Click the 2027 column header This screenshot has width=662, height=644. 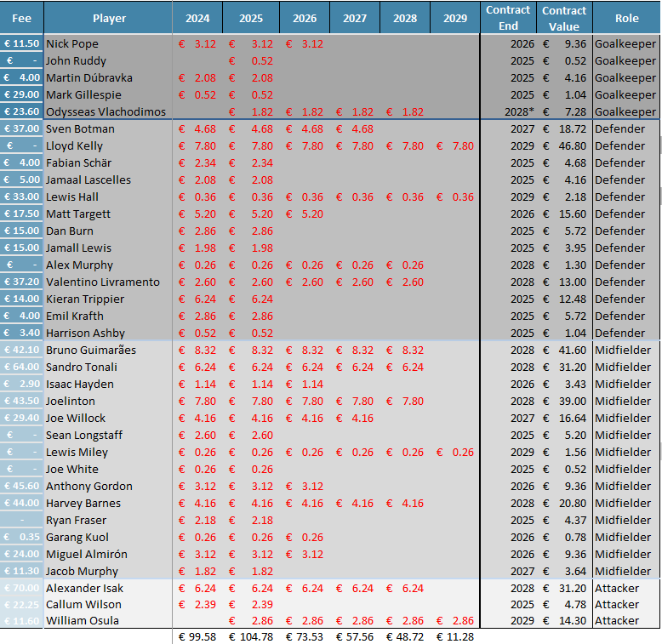point(355,18)
